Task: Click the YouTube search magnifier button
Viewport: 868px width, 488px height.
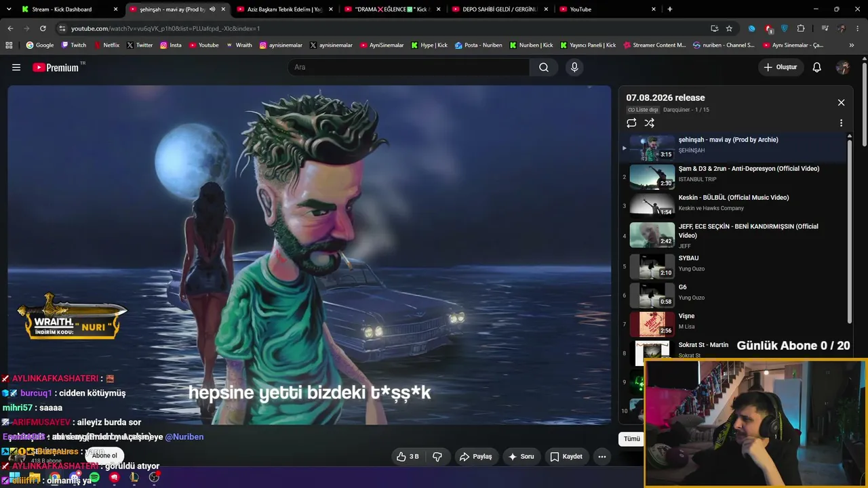Action: click(x=544, y=67)
